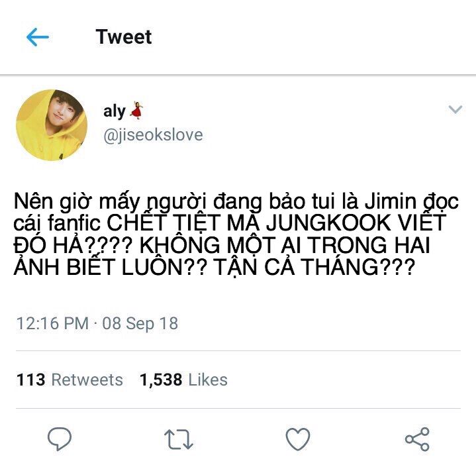Viewport: 476px width, 469px height.
Task: Share the tweet via the share icon
Action: tap(417, 439)
